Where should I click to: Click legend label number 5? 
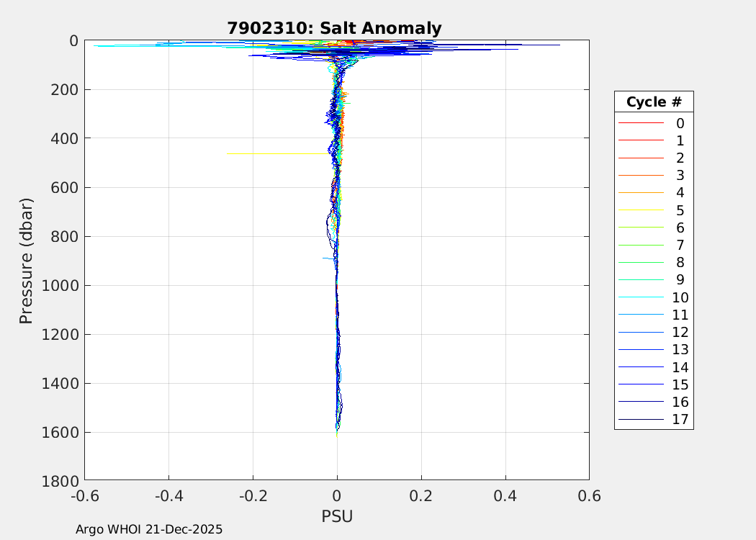[680, 210]
